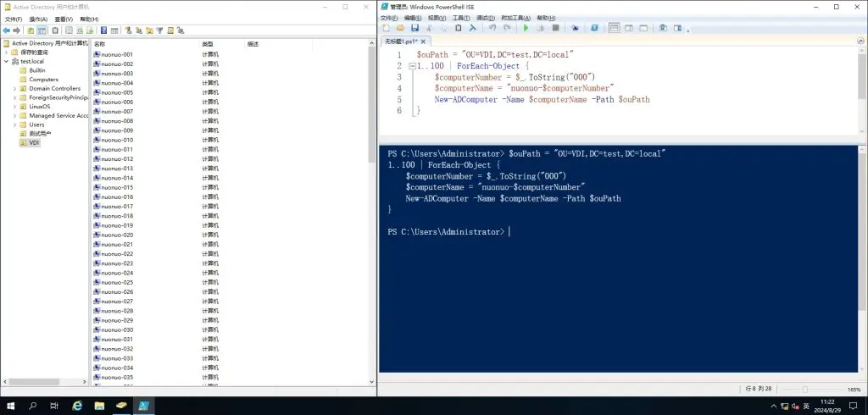868x415 pixels.
Task: Open the 调试(D) menu in PowerShell ISE
Action: (x=487, y=17)
